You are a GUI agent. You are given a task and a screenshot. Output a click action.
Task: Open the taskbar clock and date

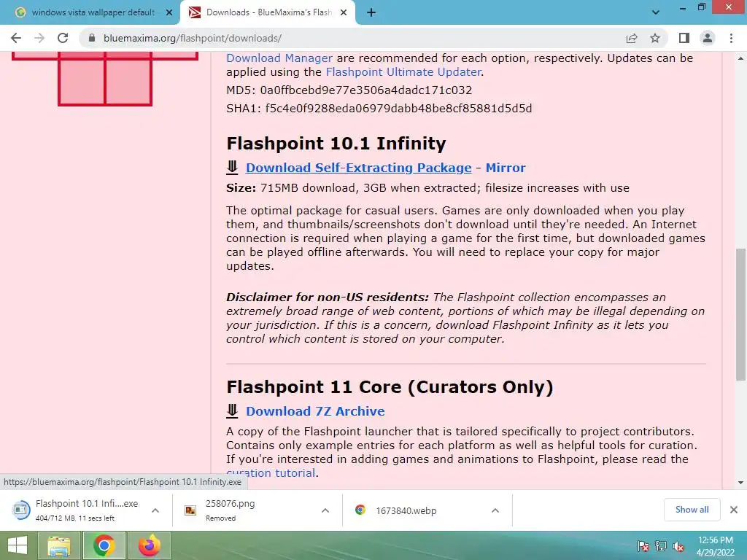point(716,546)
